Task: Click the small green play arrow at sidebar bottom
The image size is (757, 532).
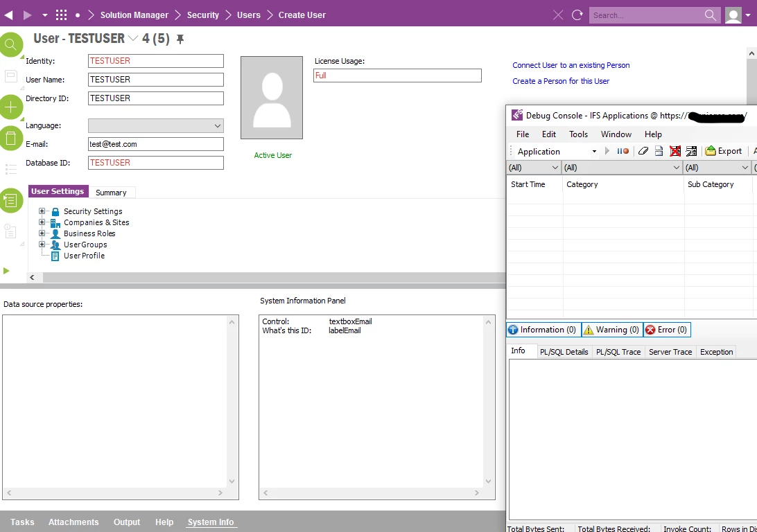Action: [6, 271]
